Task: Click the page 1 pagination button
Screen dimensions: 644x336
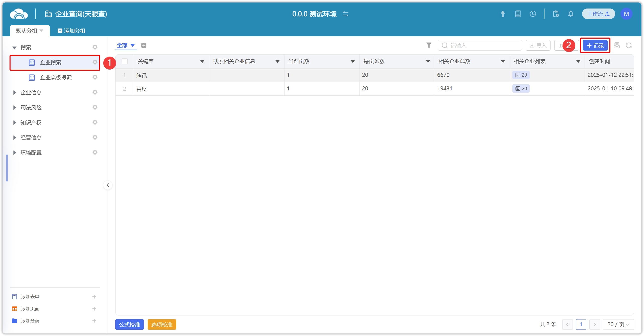Action: (x=581, y=324)
